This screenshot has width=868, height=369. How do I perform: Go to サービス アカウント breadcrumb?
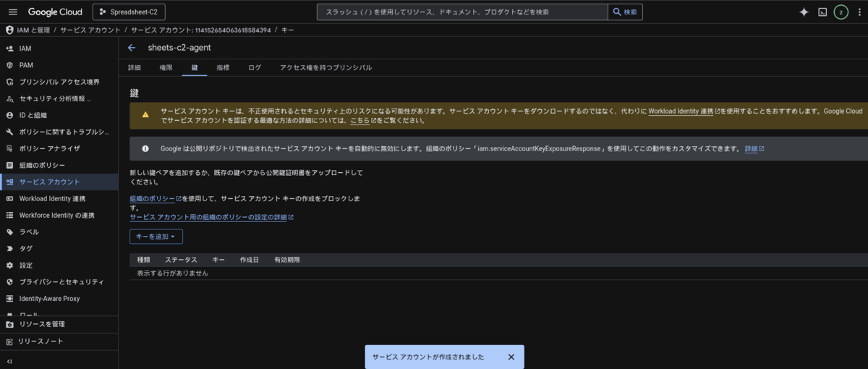coord(92,30)
